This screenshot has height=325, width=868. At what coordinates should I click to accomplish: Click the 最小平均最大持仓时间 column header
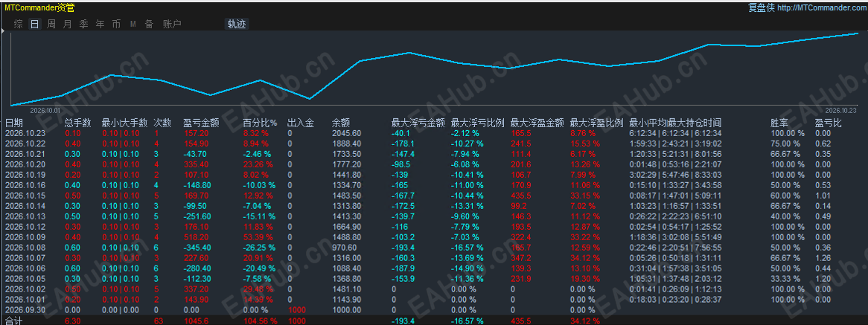[x=675, y=123]
